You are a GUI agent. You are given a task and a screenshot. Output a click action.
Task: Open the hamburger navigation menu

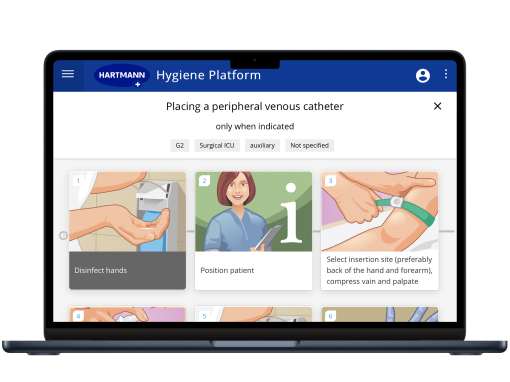coord(68,74)
